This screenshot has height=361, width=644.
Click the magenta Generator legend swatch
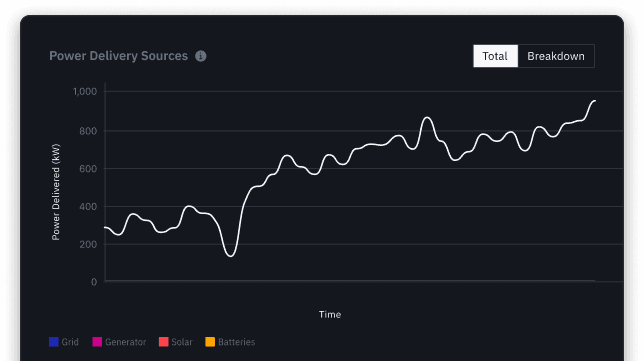click(x=97, y=342)
